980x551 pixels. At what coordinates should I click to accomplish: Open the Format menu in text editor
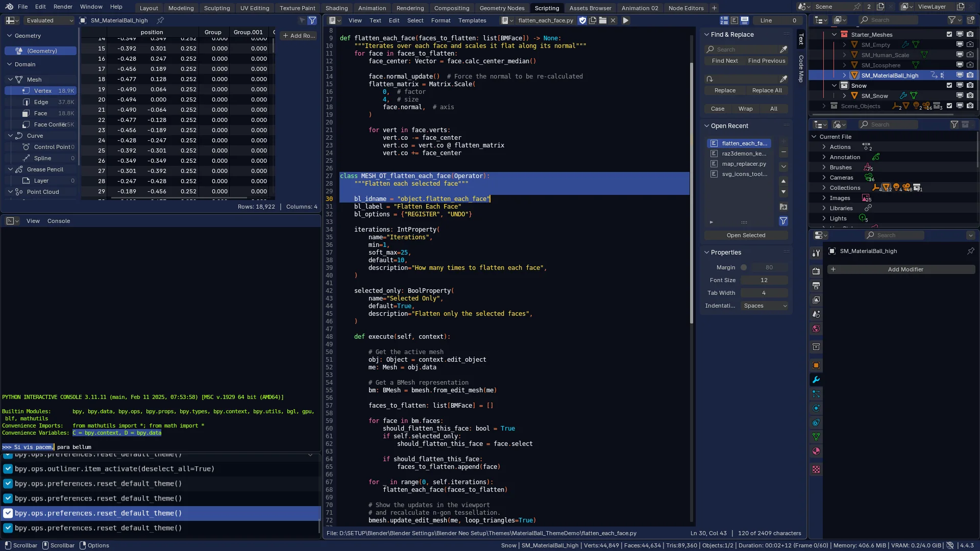click(440, 20)
